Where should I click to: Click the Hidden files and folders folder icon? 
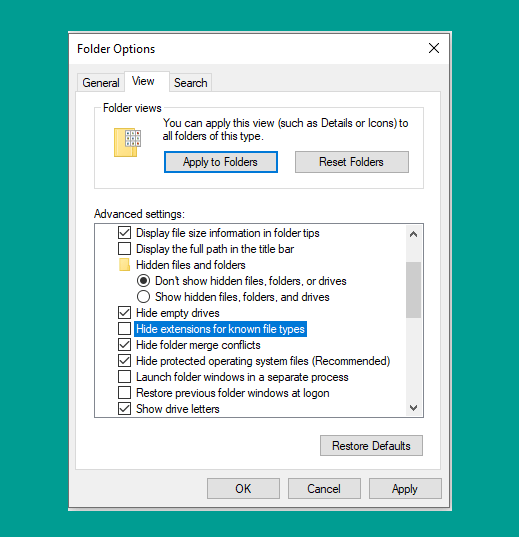pos(124,265)
